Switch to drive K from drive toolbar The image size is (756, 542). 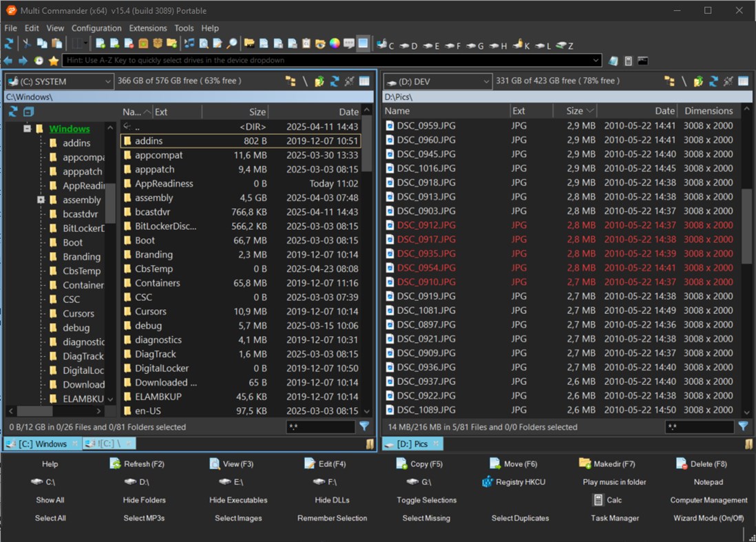click(521, 45)
